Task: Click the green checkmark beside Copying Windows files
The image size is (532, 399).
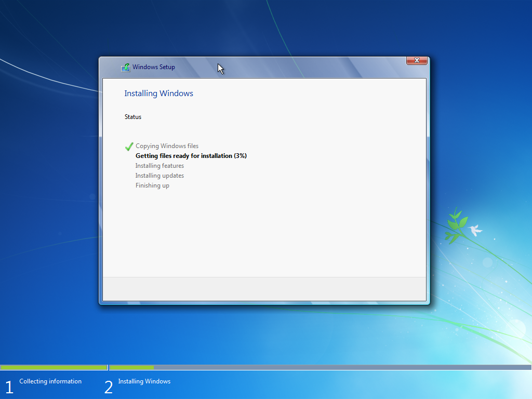Action: pos(129,147)
